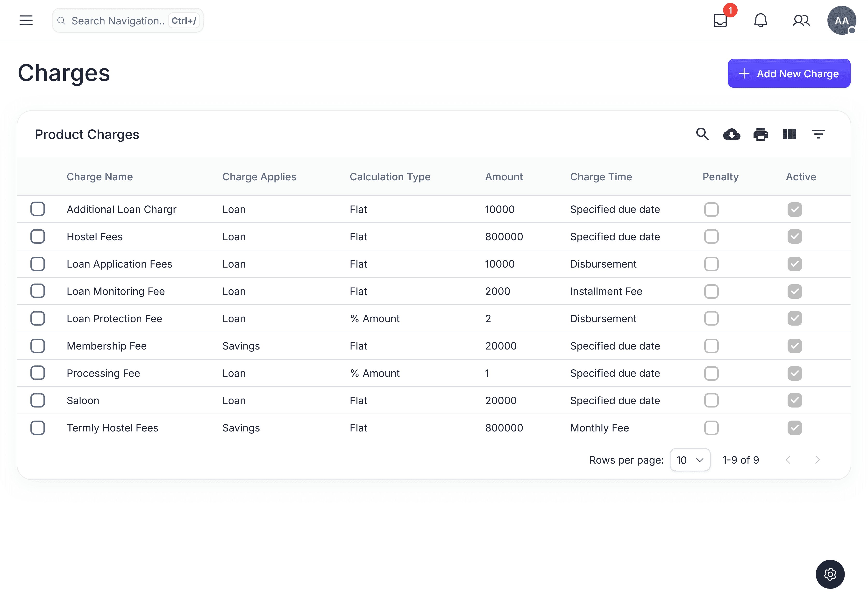Click the users group icon
The height and width of the screenshot is (612, 868).
[801, 21]
